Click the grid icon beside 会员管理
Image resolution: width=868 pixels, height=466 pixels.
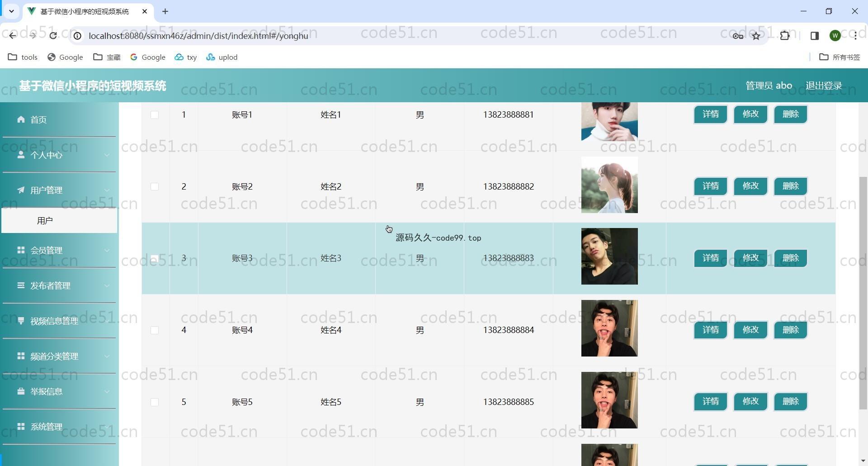tap(21, 250)
